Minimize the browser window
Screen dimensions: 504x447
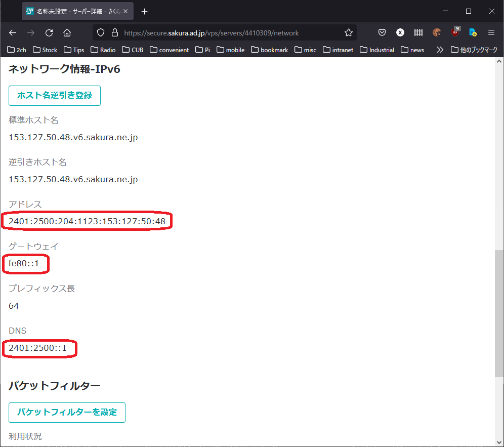tap(445, 11)
